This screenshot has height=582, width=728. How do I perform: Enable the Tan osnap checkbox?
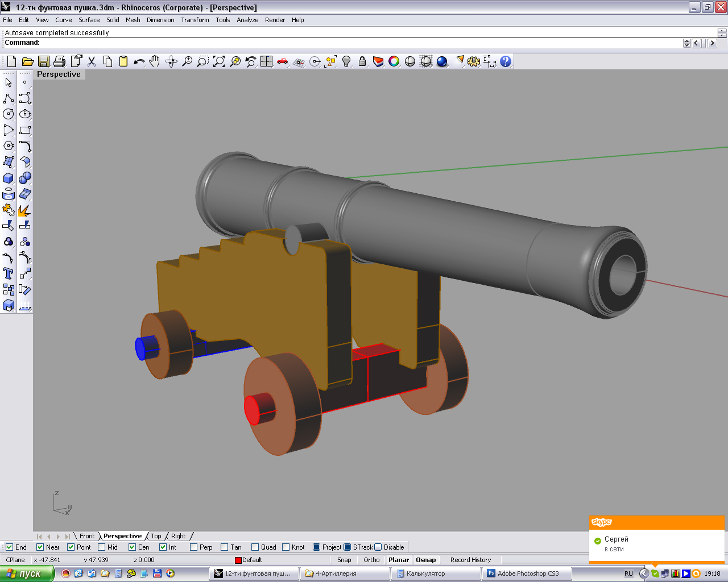[224, 547]
